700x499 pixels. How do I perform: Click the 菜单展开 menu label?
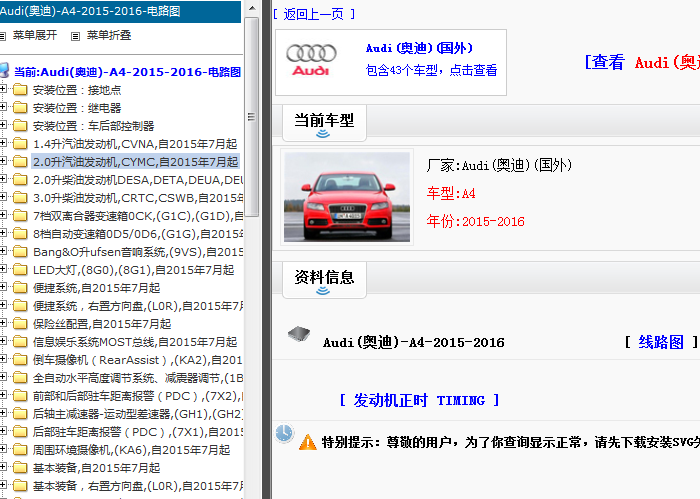point(35,35)
